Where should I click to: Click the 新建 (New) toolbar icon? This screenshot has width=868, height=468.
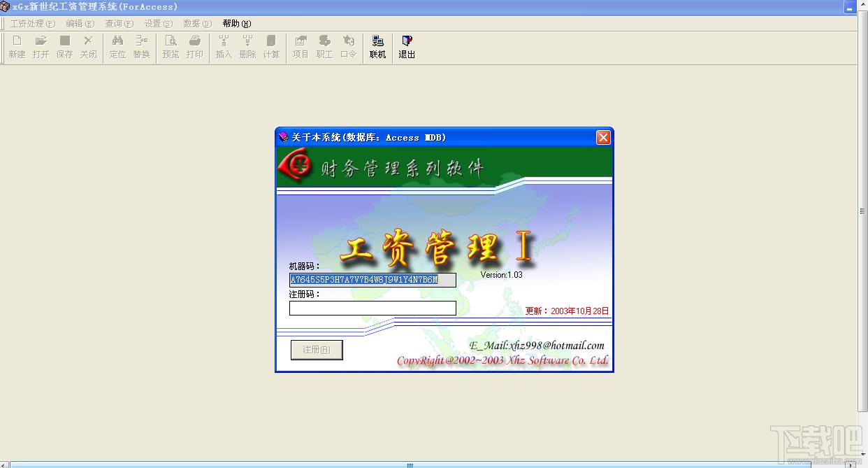[x=17, y=47]
